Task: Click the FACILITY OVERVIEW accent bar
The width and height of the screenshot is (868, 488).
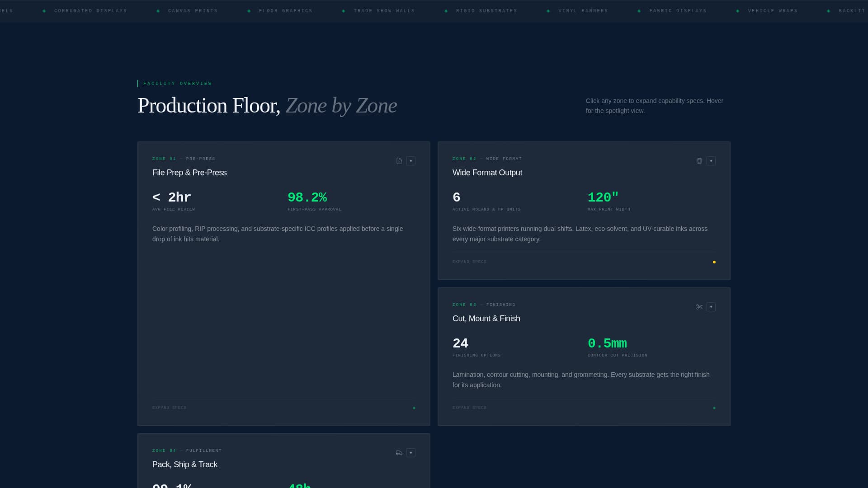Action: [x=138, y=83]
